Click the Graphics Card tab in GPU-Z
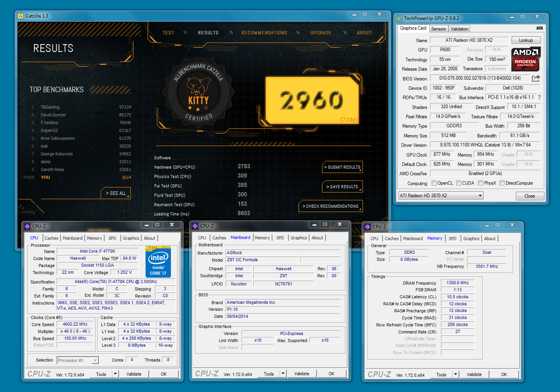Viewport: 560px width, 392px height. pyautogui.click(x=413, y=28)
